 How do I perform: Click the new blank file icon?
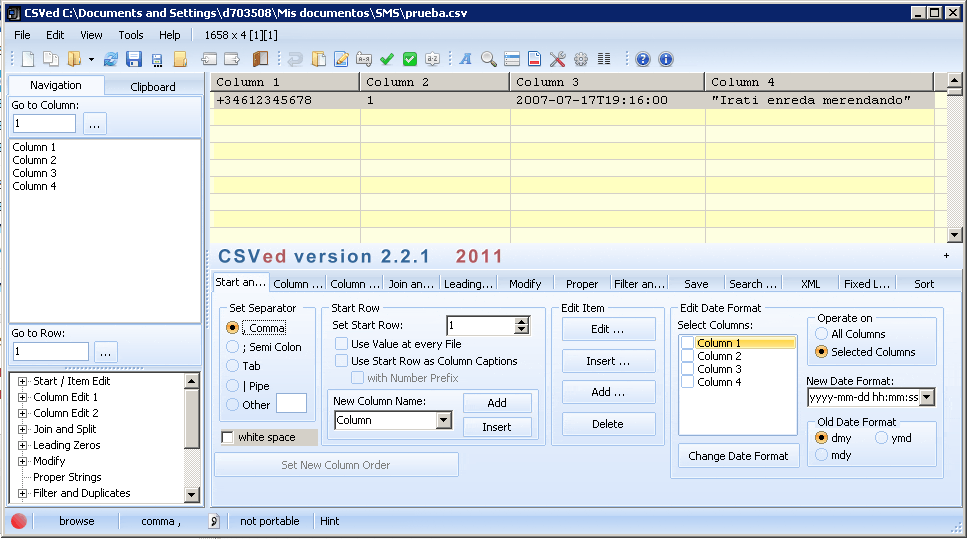pos(28,59)
